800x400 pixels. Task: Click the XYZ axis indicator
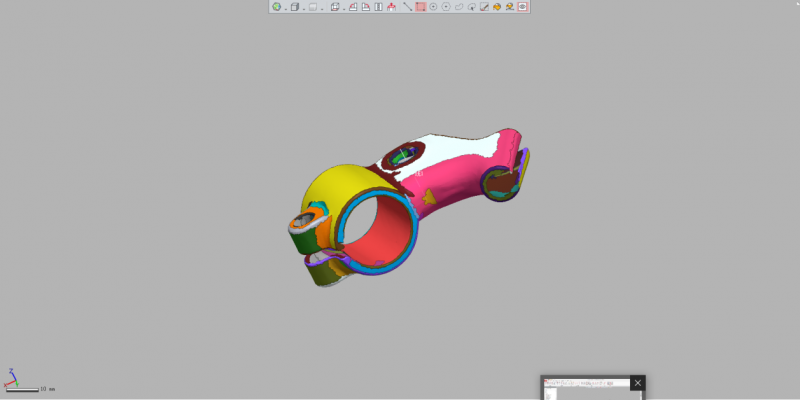tap(12, 379)
